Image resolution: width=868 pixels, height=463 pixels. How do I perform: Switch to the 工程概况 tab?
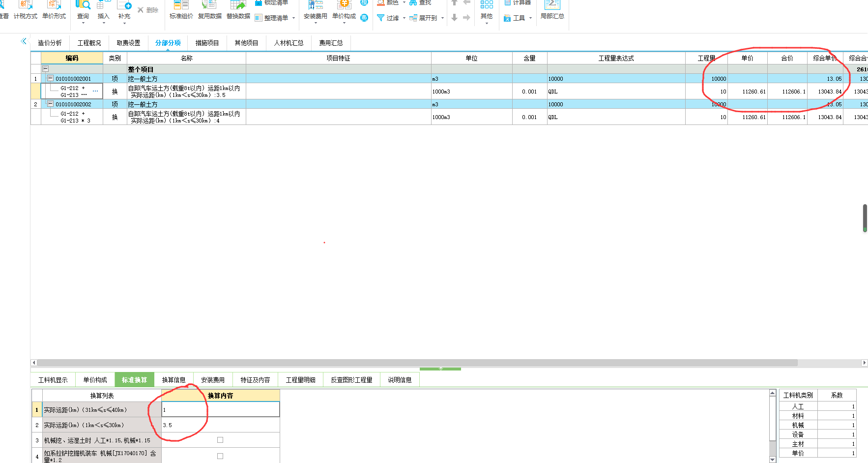point(89,43)
